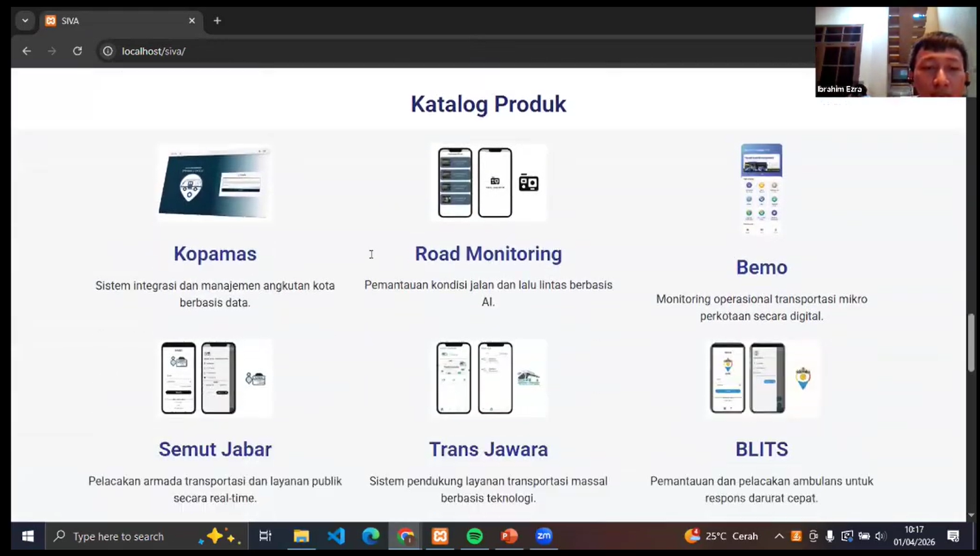
Task: Expand the tab search dropdown arrow
Action: tap(25, 21)
